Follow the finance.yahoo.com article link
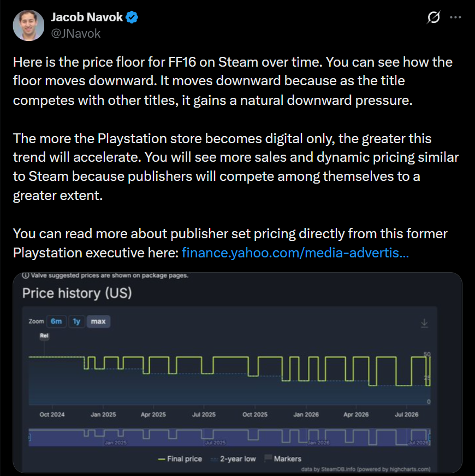This screenshot has width=475, height=476. coord(295,252)
